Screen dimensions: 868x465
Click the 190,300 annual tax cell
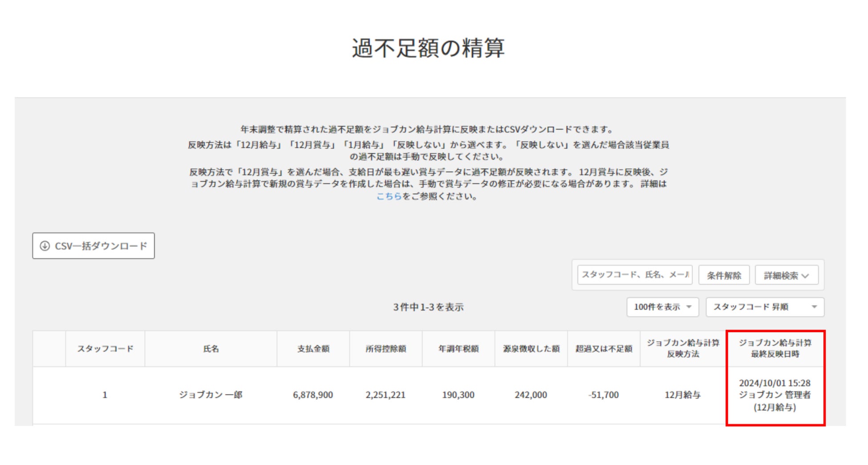(x=458, y=395)
